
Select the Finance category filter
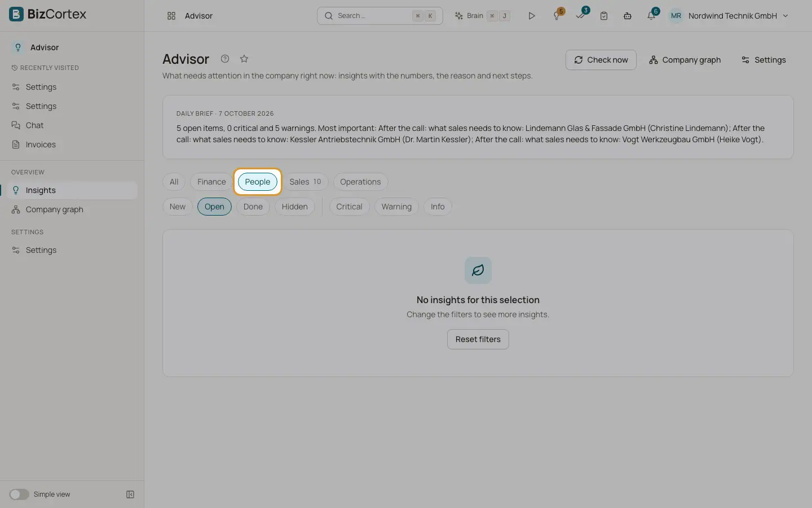tap(211, 182)
